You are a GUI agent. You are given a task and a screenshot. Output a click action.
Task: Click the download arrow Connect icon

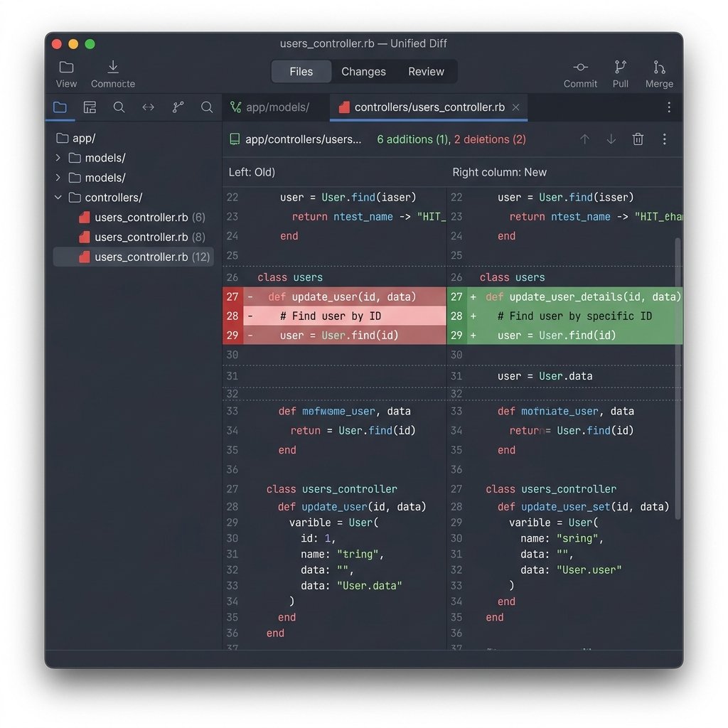[113, 68]
